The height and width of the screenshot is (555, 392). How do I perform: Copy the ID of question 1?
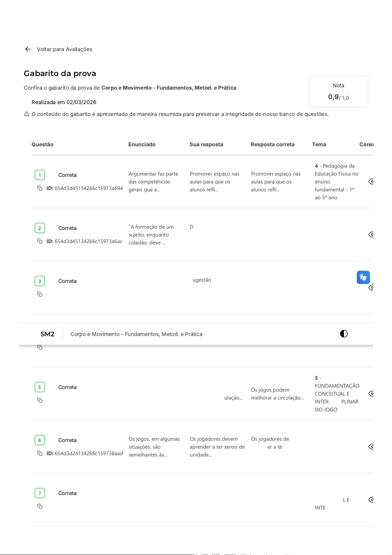click(x=40, y=188)
